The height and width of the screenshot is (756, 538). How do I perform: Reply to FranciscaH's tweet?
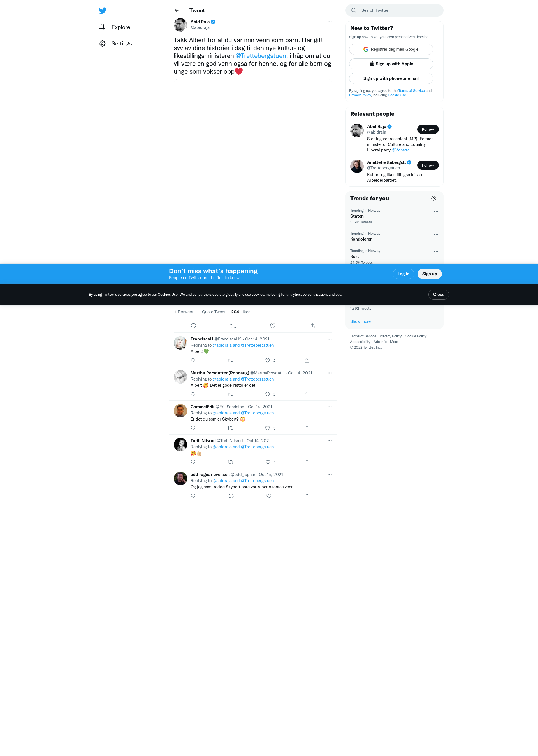[x=193, y=360]
